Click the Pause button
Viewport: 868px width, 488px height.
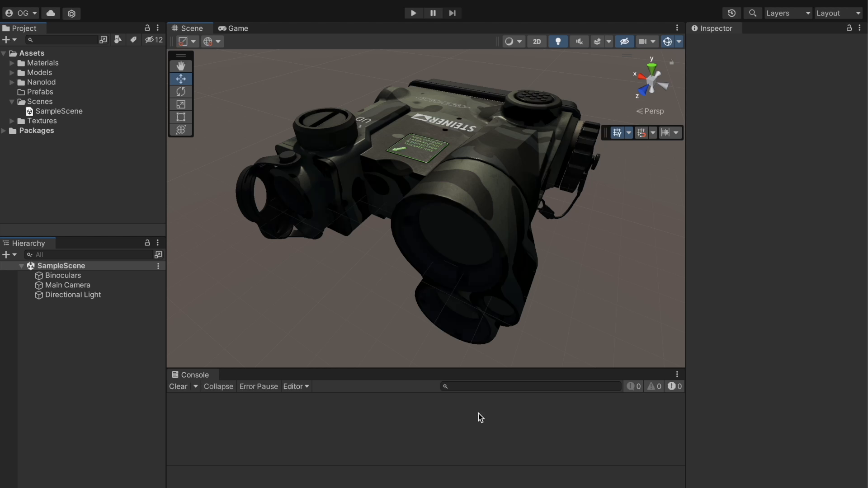pos(433,13)
